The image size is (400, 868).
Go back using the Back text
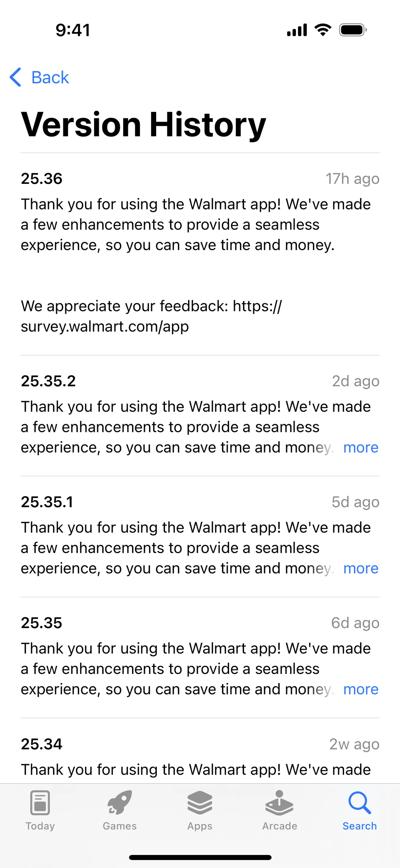[50, 78]
